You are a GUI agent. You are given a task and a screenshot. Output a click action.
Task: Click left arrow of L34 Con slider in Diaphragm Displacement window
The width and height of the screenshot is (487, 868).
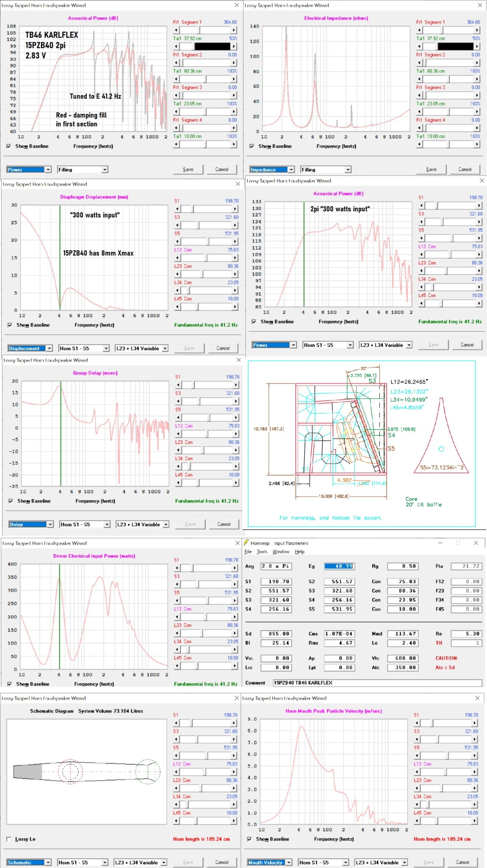point(177,290)
